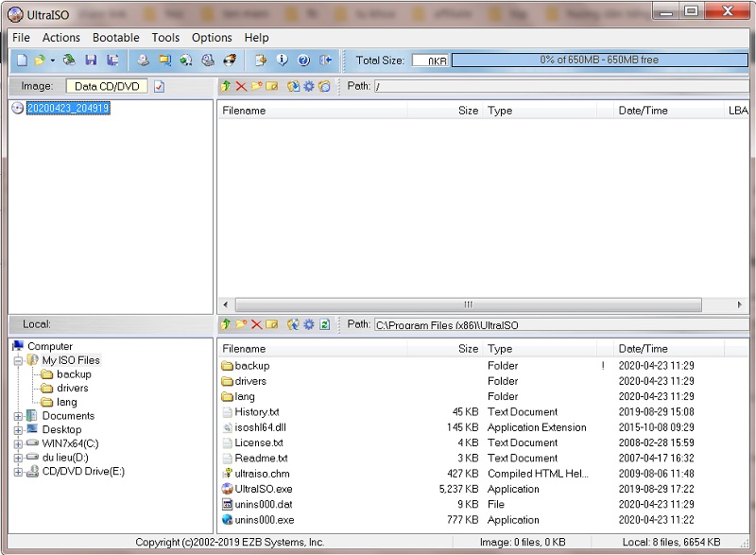Click the last icon in Image toolbar before Path
This screenshot has height=555, width=756.
[324, 86]
